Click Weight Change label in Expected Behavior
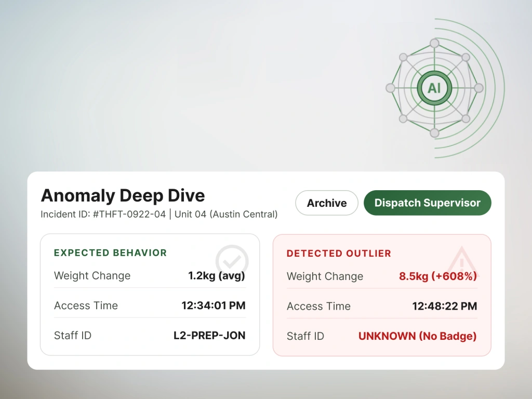This screenshot has height=399, width=532. point(92,275)
